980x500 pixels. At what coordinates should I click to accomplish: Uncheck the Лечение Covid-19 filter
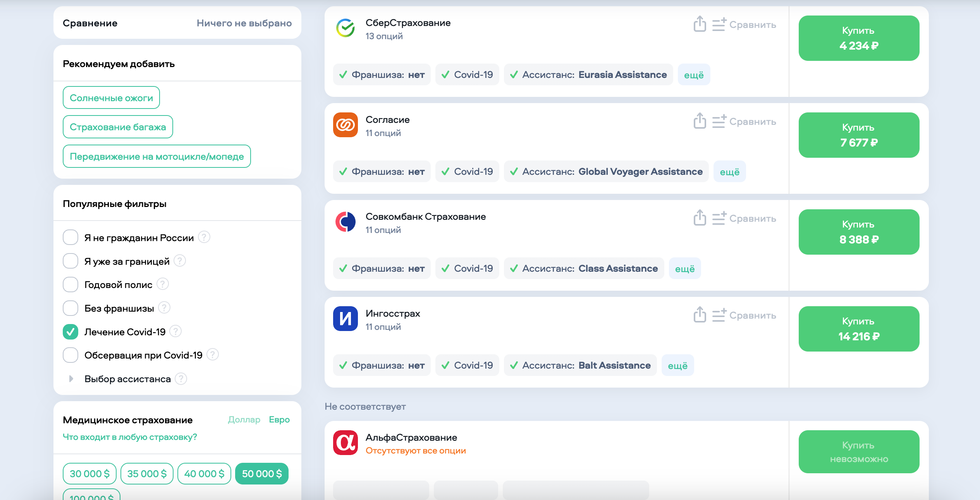coord(70,332)
